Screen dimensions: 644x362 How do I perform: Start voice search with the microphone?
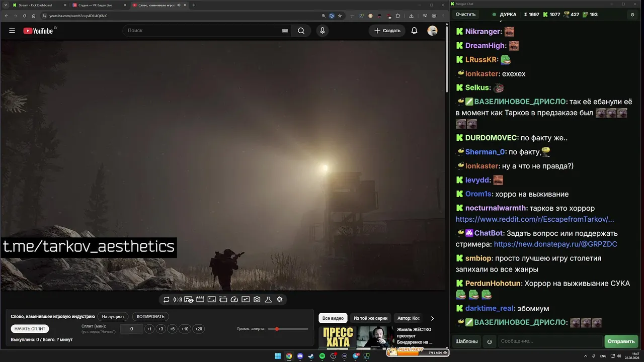323,31
